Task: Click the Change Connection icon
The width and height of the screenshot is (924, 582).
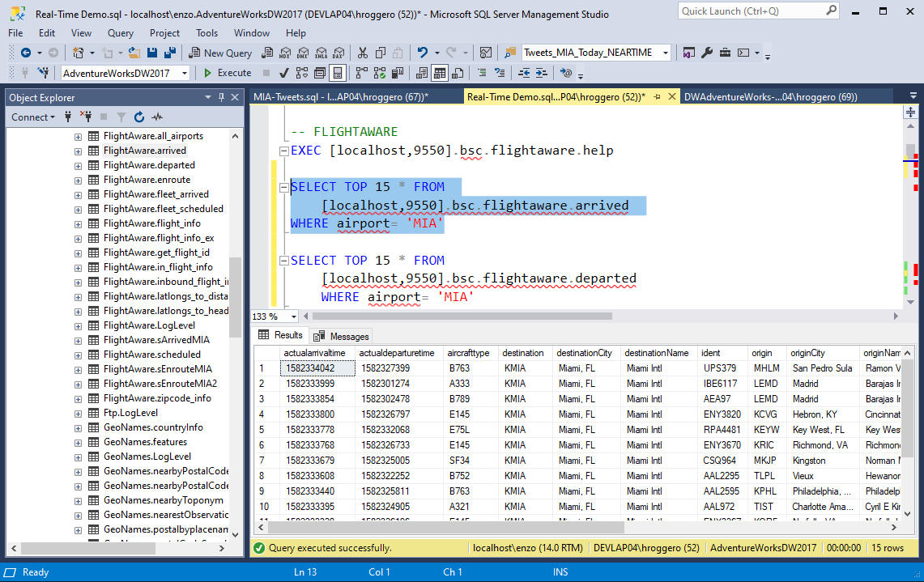Action: point(43,73)
